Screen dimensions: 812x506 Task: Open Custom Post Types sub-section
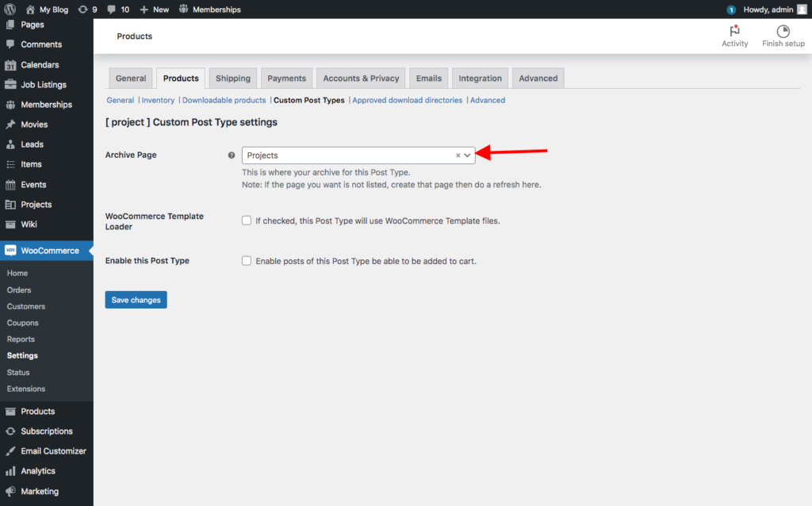click(308, 101)
